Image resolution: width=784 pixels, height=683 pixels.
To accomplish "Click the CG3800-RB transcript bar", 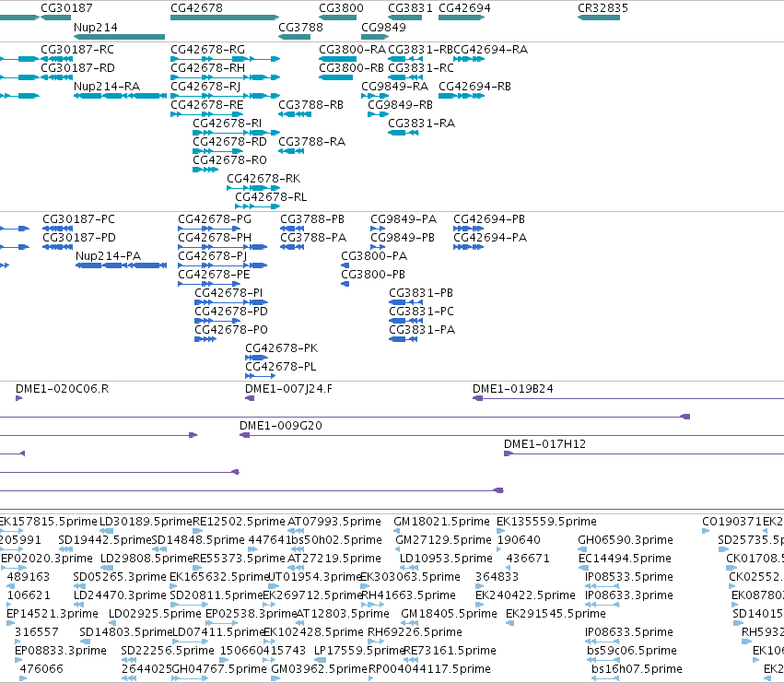I will tap(336, 77).
